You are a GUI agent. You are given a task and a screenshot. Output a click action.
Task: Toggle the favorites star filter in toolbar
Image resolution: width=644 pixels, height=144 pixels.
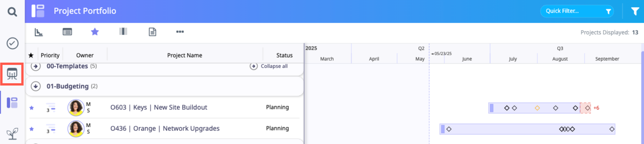95,32
